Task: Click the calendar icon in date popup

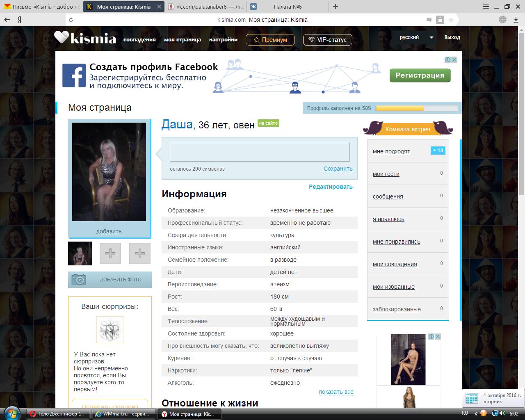Action: [x=472, y=399]
